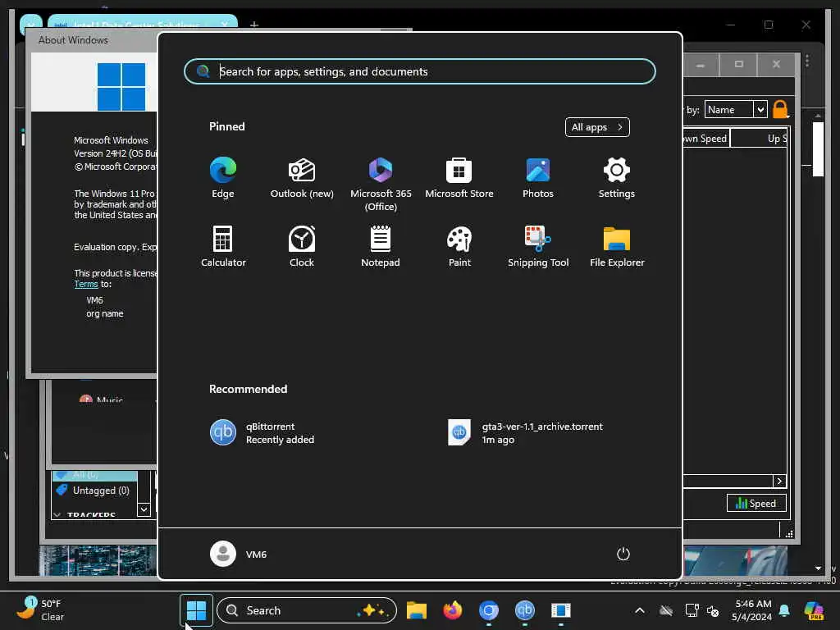
Task: Open File Explorer from pinned apps
Action: click(617, 246)
